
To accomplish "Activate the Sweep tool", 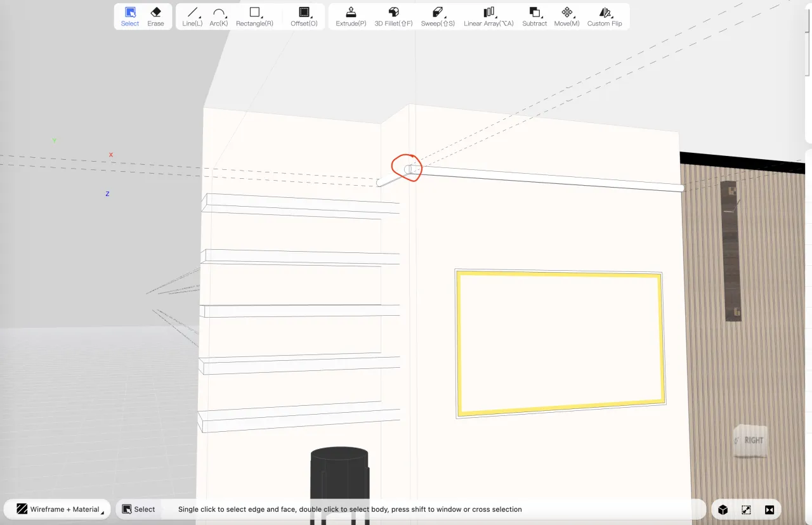I will 438,16.
